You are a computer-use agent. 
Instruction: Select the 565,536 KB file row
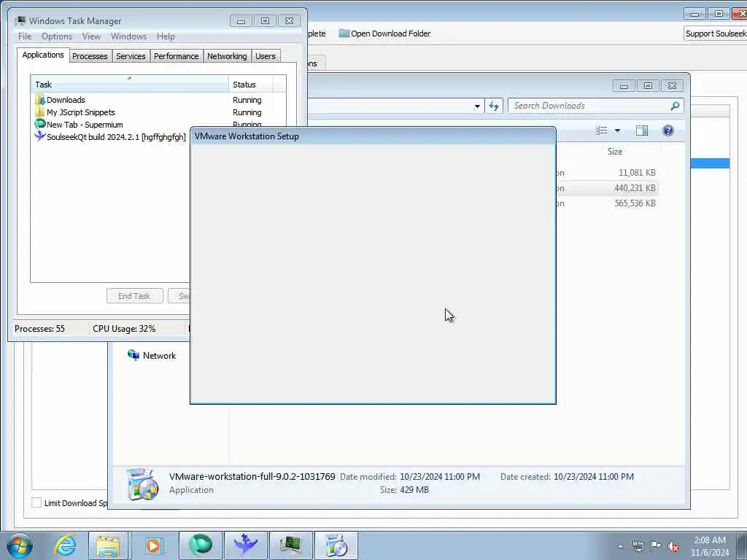coord(606,203)
